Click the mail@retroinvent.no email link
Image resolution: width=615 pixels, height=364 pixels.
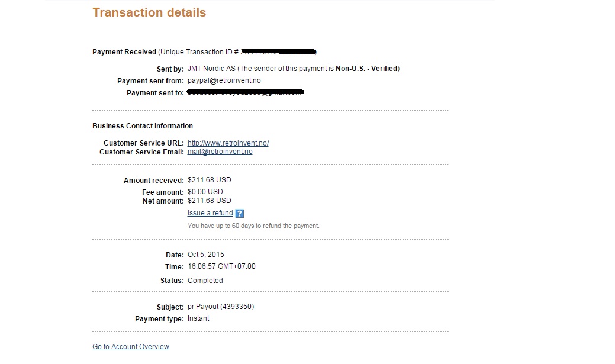[220, 152]
